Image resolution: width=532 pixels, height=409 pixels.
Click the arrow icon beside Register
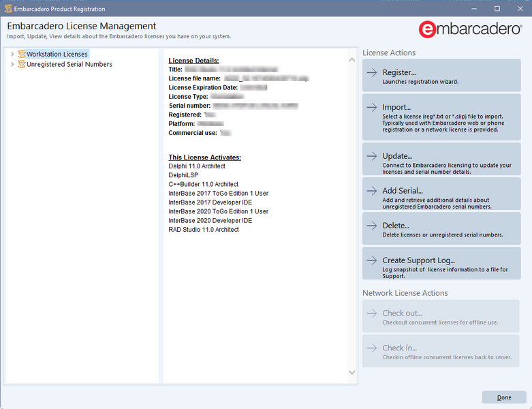coord(372,72)
